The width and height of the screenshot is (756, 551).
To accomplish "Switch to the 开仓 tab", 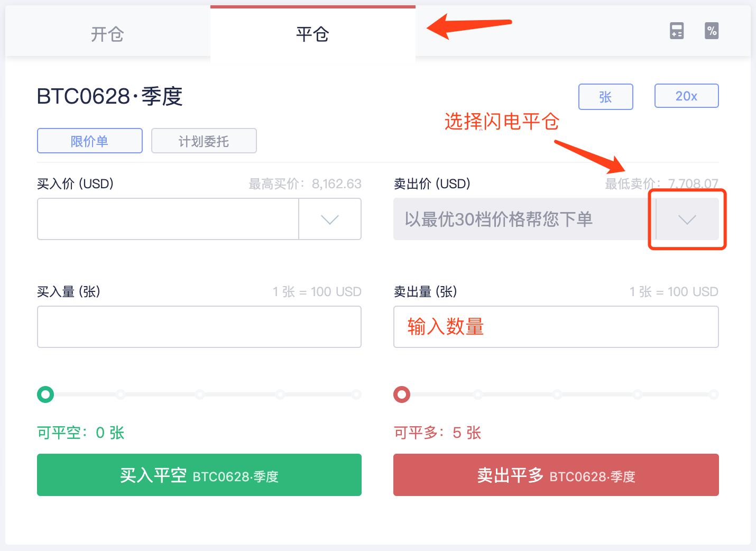I will [107, 34].
